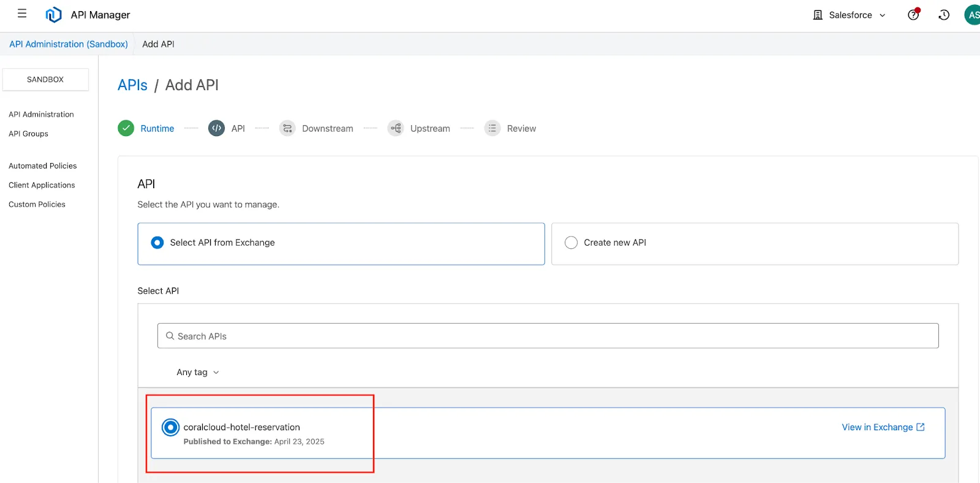Click the Review step list icon
Viewport: 980px width, 483px height.
coord(492,128)
